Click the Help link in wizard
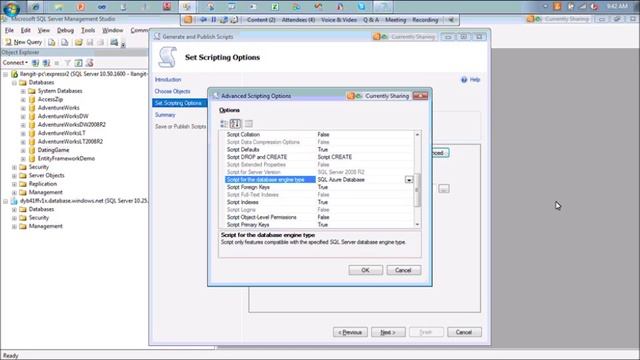The height and width of the screenshot is (360, 640). [475, 80]
